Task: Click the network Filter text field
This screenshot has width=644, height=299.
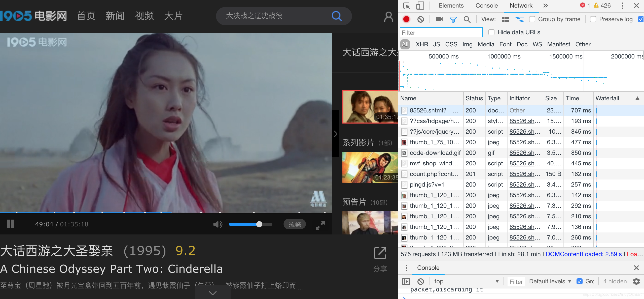Action: [x=441, y=33]
